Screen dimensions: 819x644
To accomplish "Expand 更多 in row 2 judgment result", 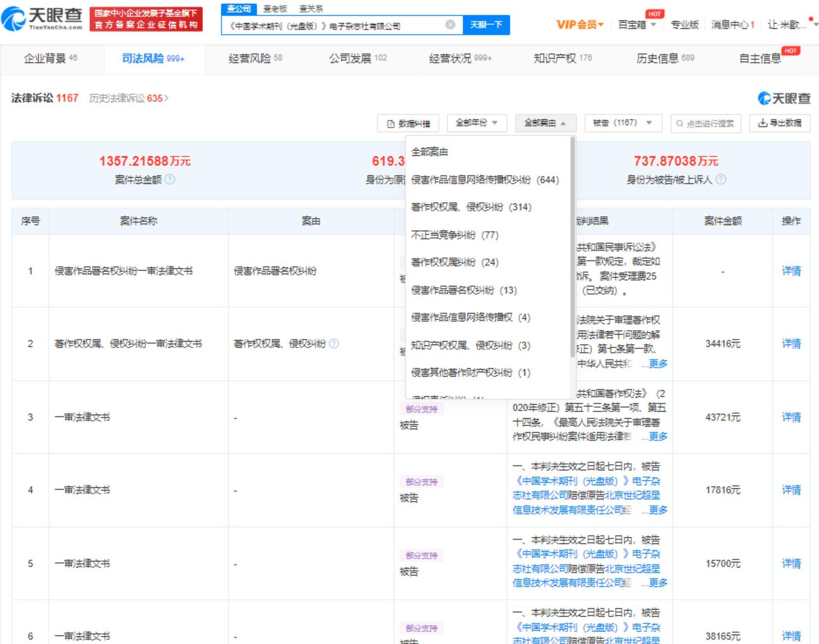I will coord(658,364).
